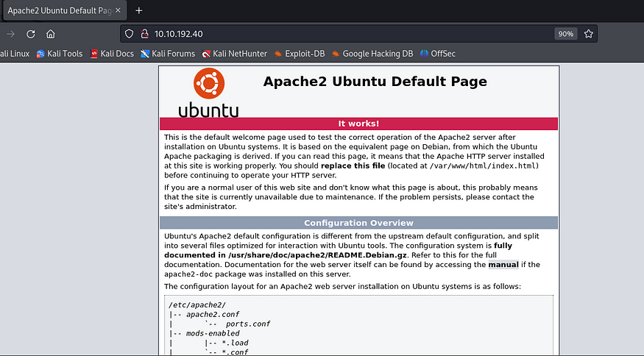Screen dimensions: 644x356
Task: Click the /usr/share/doc/apache2/README.Debian.gz text
Action: click(x=317, y=255)
